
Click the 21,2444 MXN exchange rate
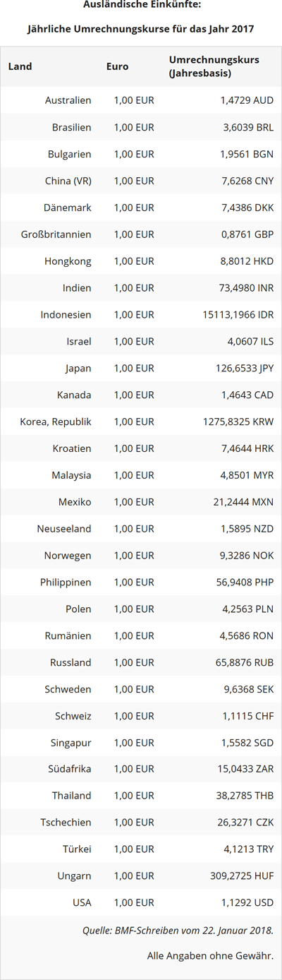pos(245,503)
